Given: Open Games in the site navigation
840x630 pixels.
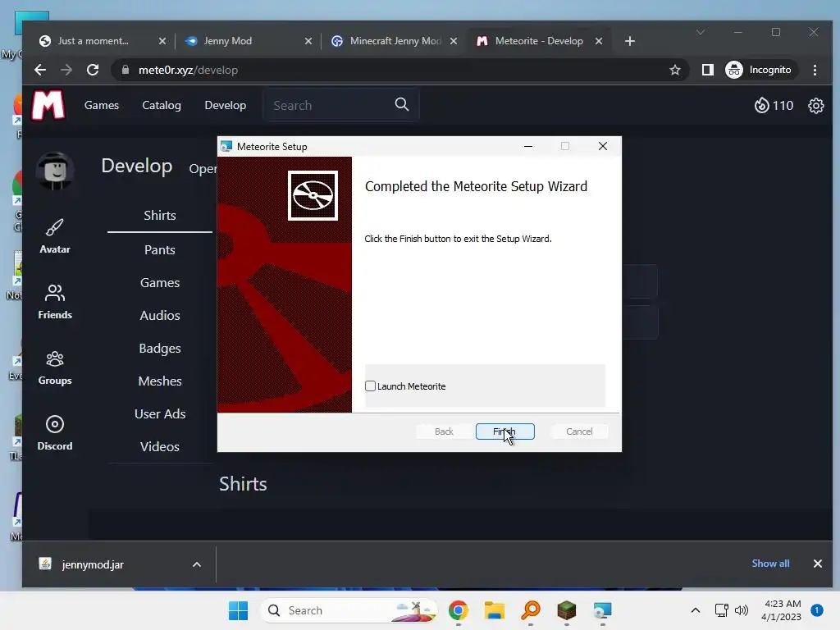Looking at the screenshot, I should tap(101, 106).
